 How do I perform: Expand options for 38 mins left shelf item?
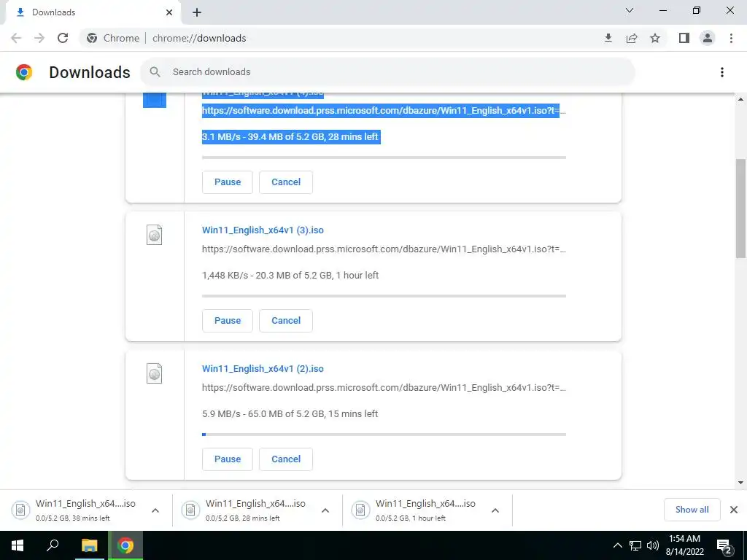point(155,510)
